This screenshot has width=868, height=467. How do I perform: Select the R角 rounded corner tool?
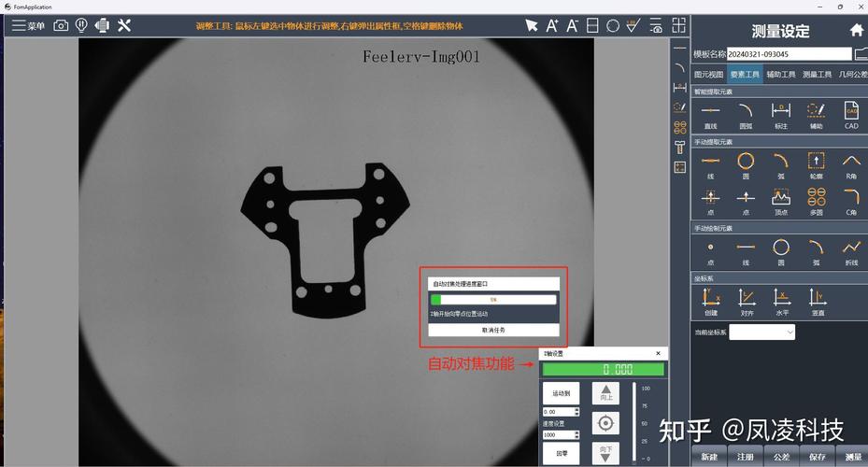[851, 165]
